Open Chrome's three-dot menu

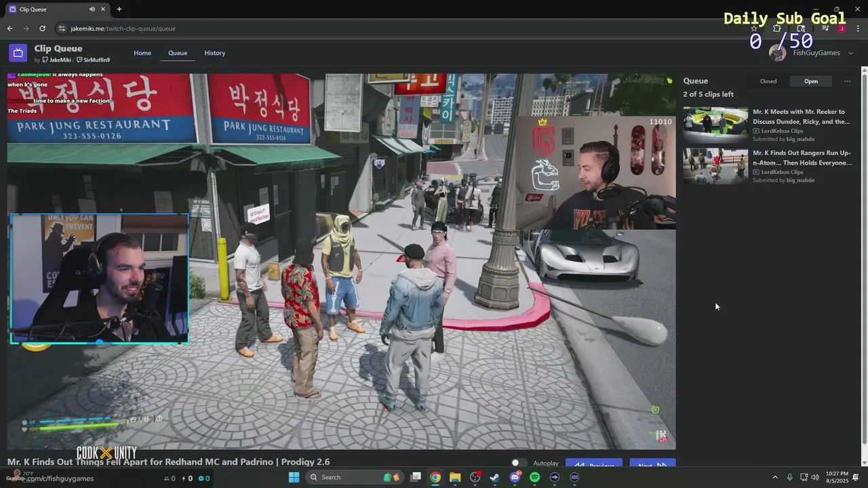(858, 28)
